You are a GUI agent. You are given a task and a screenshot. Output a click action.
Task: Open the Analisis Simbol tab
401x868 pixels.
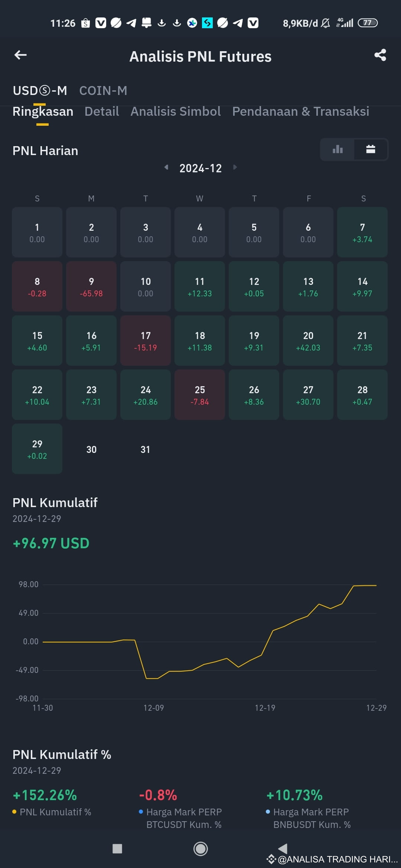pyautogui.click(x=176, y=111)
